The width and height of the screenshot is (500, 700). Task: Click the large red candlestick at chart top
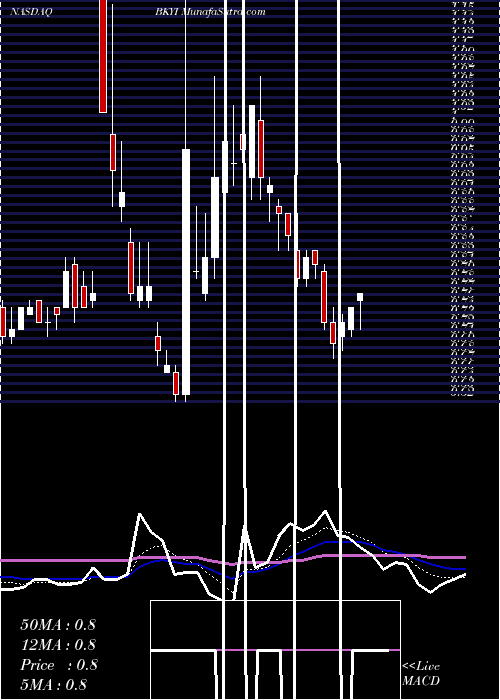[x=103, y=56]
